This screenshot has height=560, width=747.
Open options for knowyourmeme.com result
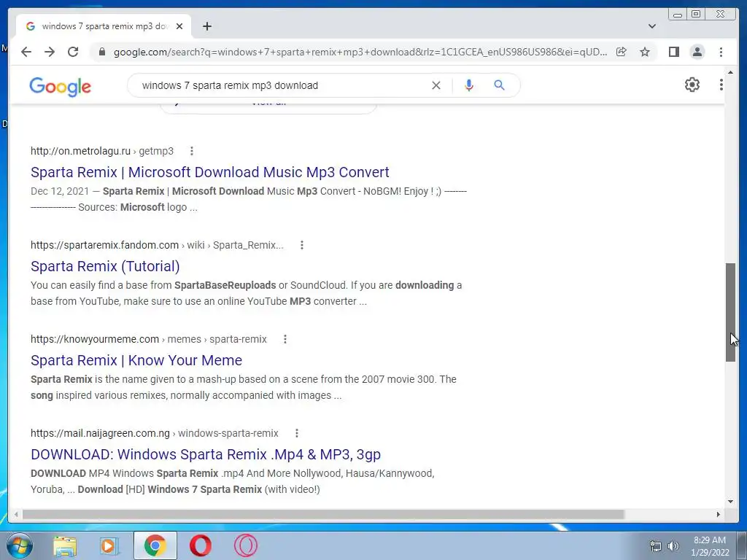pyautogui.click(x=285, y=339)
